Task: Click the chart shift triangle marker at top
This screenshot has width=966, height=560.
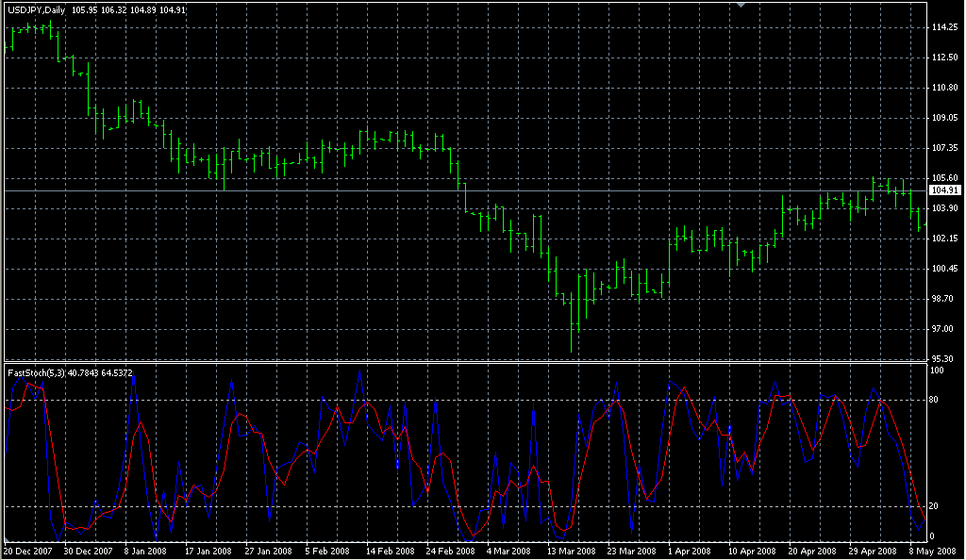Action: (741, 6)
